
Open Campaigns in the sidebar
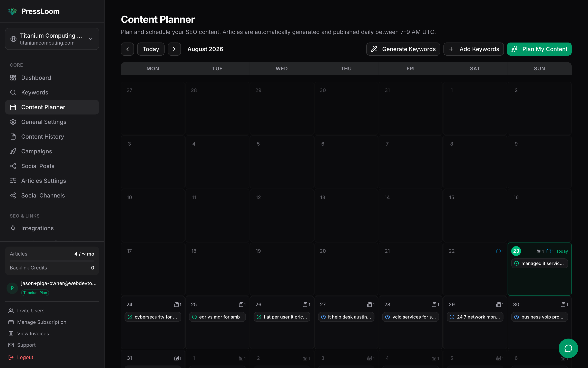[x=52, y=151]
